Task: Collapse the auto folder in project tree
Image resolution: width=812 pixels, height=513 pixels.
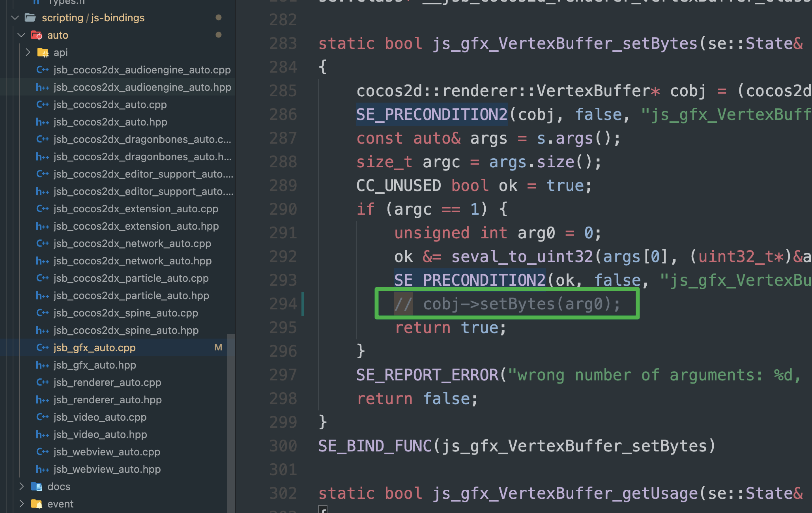Action: click(x=21, y=35)
